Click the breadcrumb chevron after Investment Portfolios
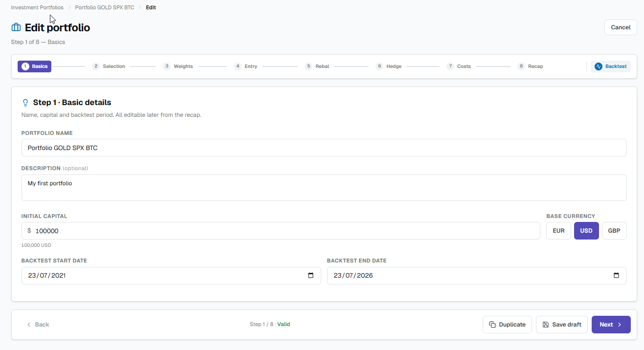 tap(69, 8)
